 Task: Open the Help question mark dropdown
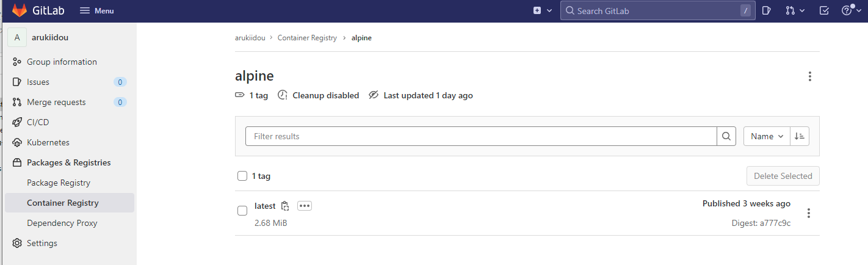click(x=850, y=10)
